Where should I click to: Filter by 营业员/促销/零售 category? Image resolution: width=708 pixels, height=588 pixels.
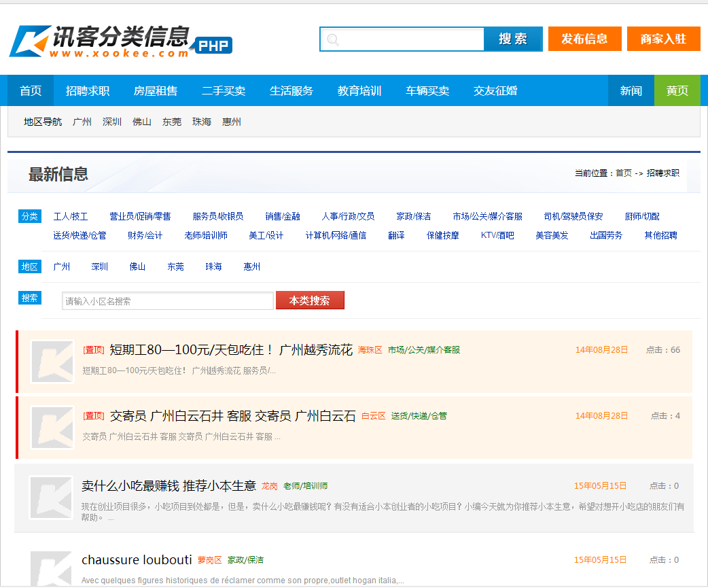tap(140, 216)
